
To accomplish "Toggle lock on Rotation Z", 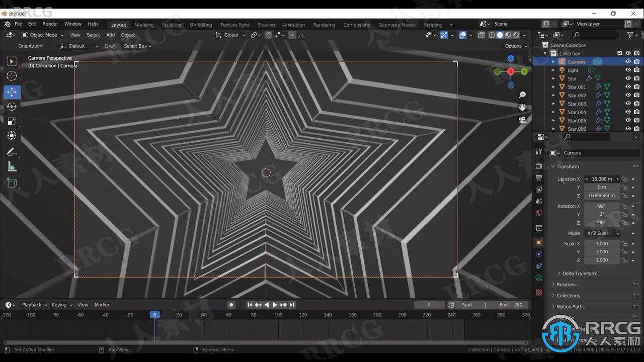I will [624, 223].
